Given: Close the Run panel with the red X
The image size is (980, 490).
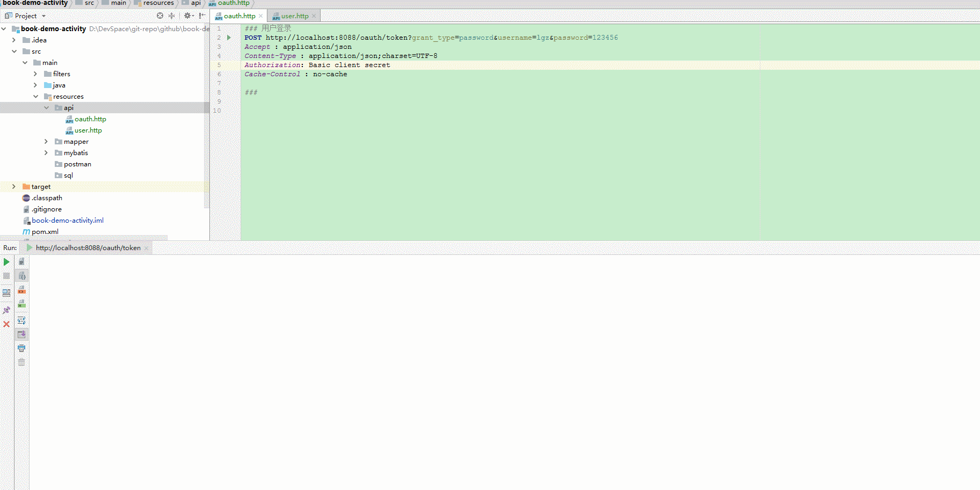Looking at the screenshot, I should 6,324.
